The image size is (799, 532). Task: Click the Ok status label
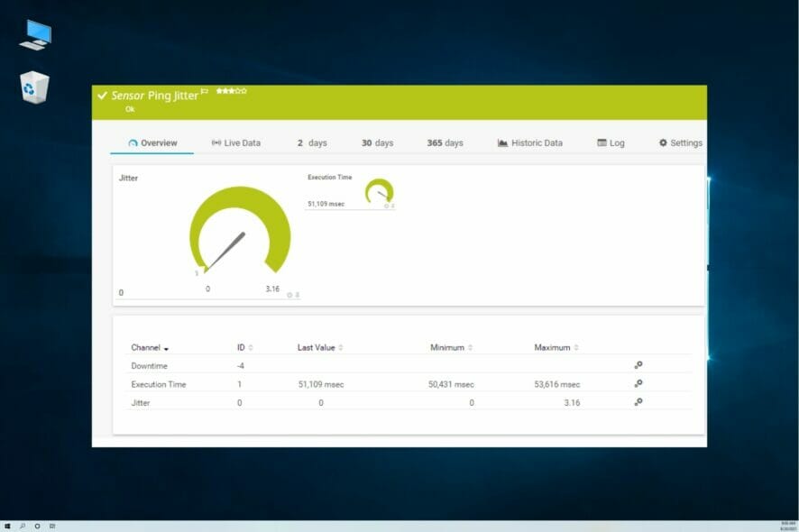click(129, 108)
